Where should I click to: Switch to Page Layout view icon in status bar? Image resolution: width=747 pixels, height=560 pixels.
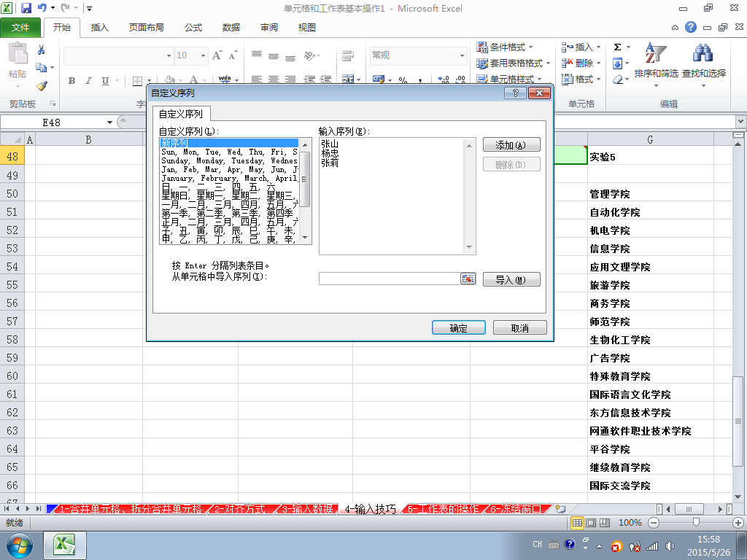(x=591, y=523)
